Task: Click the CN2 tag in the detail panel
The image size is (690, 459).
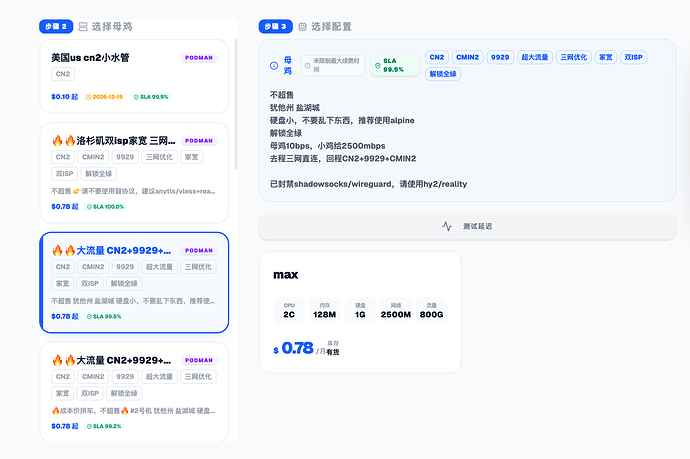Action: [437, 57]
